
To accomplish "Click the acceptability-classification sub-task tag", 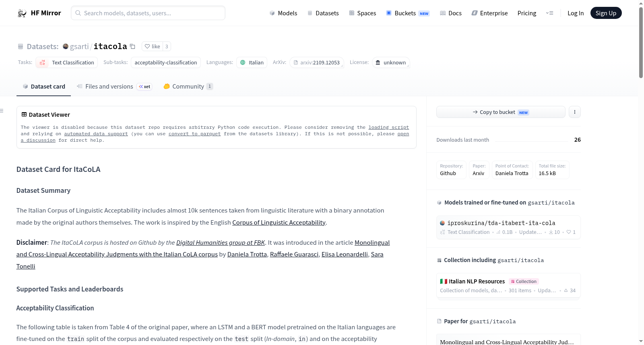I will tap(166, 62).
